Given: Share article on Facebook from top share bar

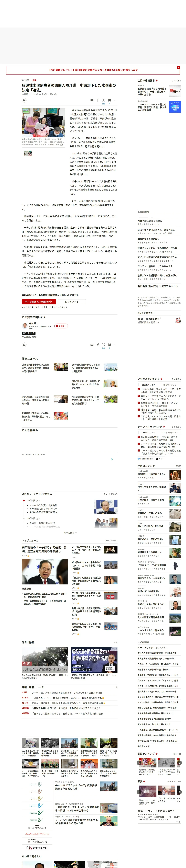Looking at the screenshot, I should coord(98,100).
